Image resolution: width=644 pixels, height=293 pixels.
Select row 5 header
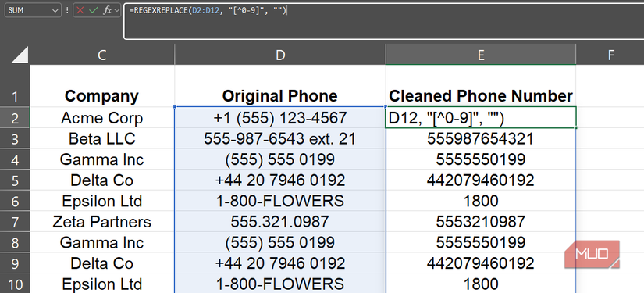pos(15,180)
